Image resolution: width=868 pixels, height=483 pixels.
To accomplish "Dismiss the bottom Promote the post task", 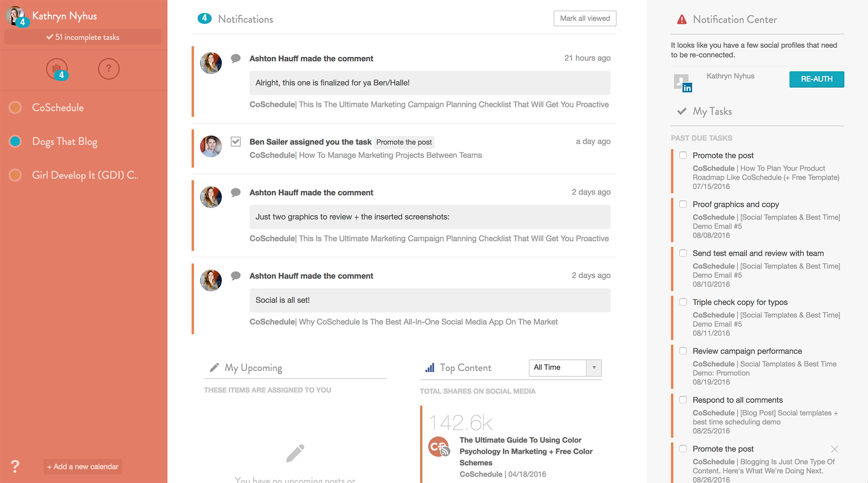I will coord(835,449).
